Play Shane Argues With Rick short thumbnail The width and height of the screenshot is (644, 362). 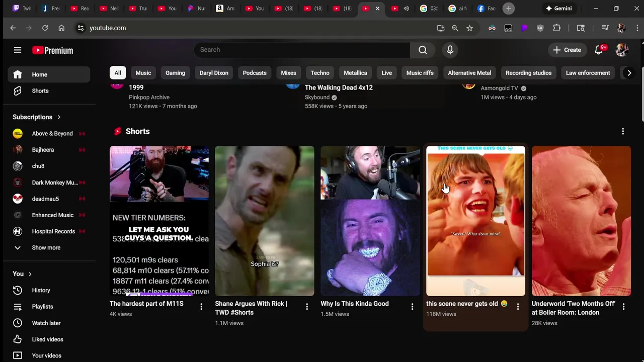pyautogui.click(x=265, y=221)
